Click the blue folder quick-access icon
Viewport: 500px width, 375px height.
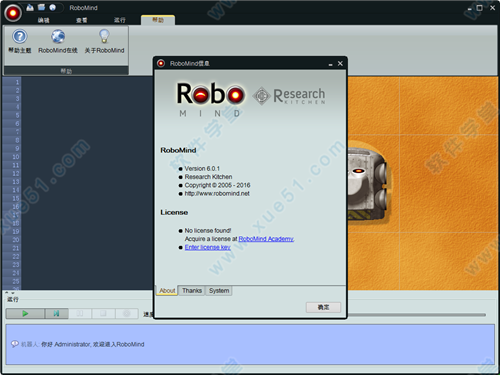pos(41,7)
